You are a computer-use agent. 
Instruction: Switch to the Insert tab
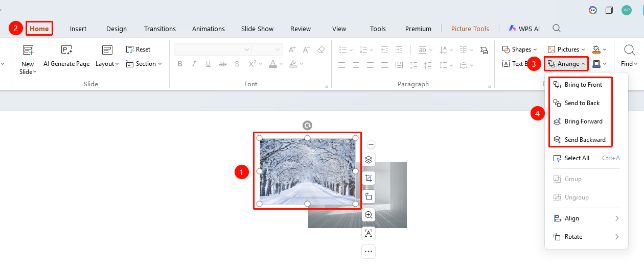coord(78,29)
